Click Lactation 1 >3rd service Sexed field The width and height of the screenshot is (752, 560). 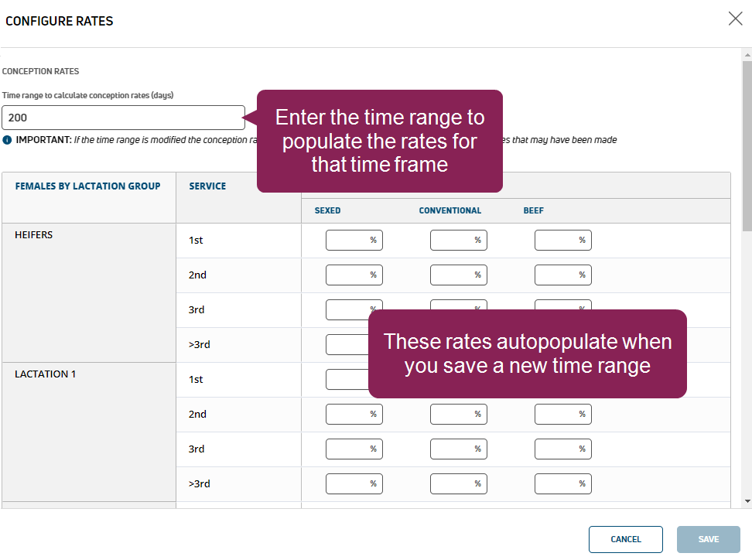click(354, 484)
